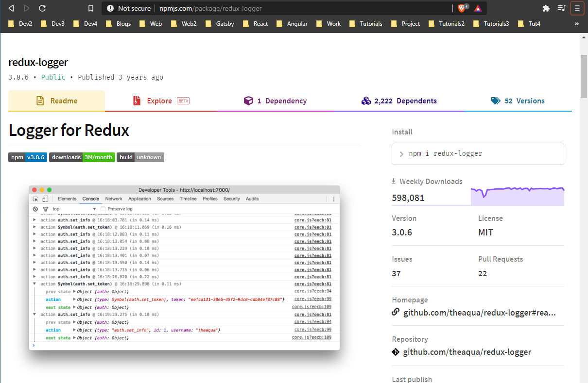Copy the npm i redux-logger install command
This screenshot has height=383, width=588.
point(478,154)
